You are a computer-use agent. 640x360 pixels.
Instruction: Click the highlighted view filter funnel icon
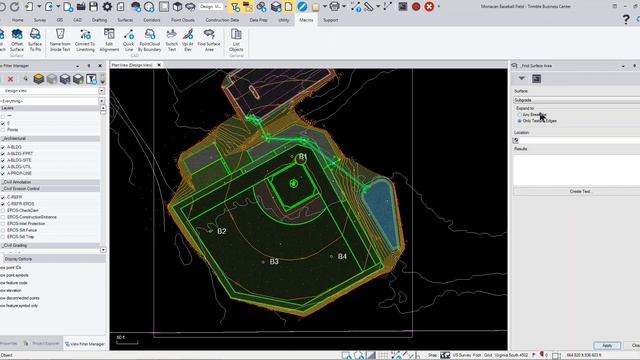[235, 7]
